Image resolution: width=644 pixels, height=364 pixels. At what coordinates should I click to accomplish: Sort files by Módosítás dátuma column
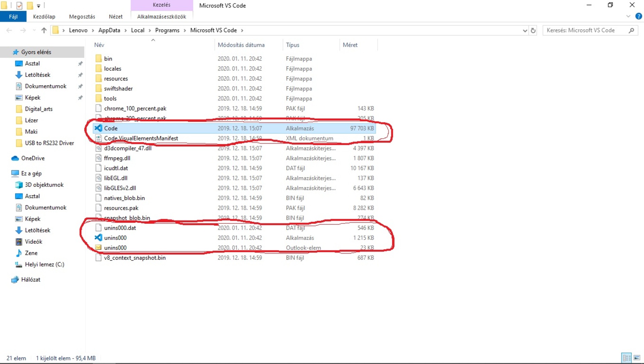241,45
